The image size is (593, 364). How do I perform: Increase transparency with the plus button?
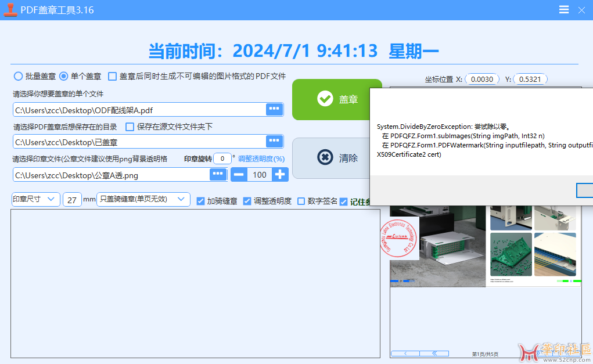pyautogui.click(x=280, y=174)
